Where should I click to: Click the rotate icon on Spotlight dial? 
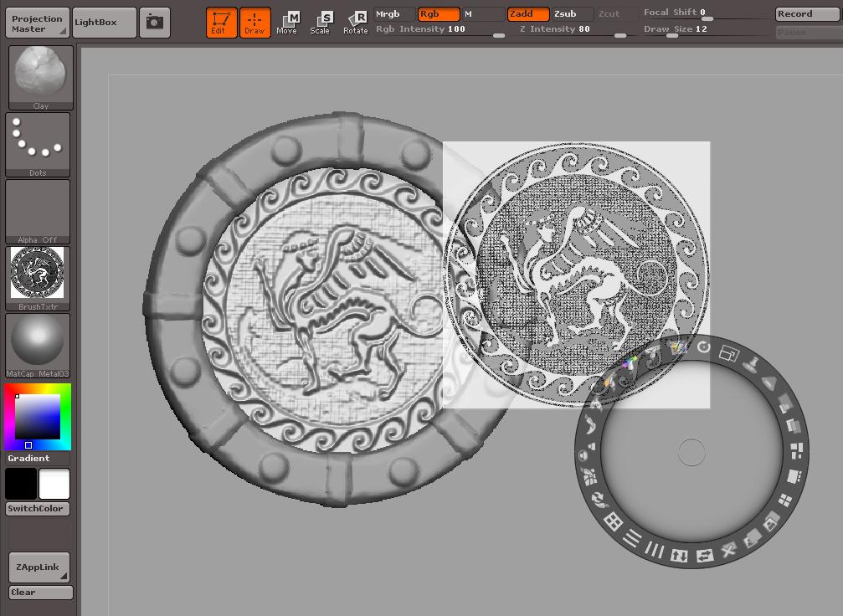pyautogui.click(x=704, y=346)
